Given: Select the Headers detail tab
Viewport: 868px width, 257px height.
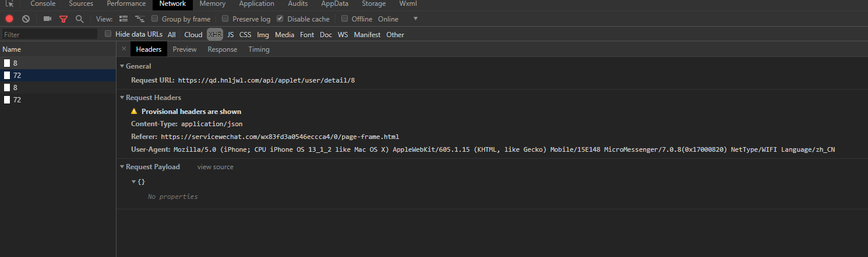Looking at the screenshot, I should coord(149,49).
